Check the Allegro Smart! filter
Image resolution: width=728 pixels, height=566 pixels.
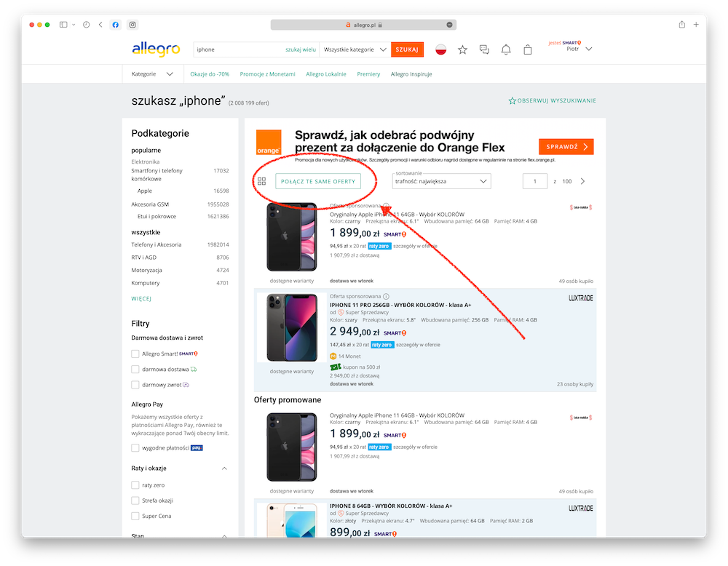pos(135,354)
